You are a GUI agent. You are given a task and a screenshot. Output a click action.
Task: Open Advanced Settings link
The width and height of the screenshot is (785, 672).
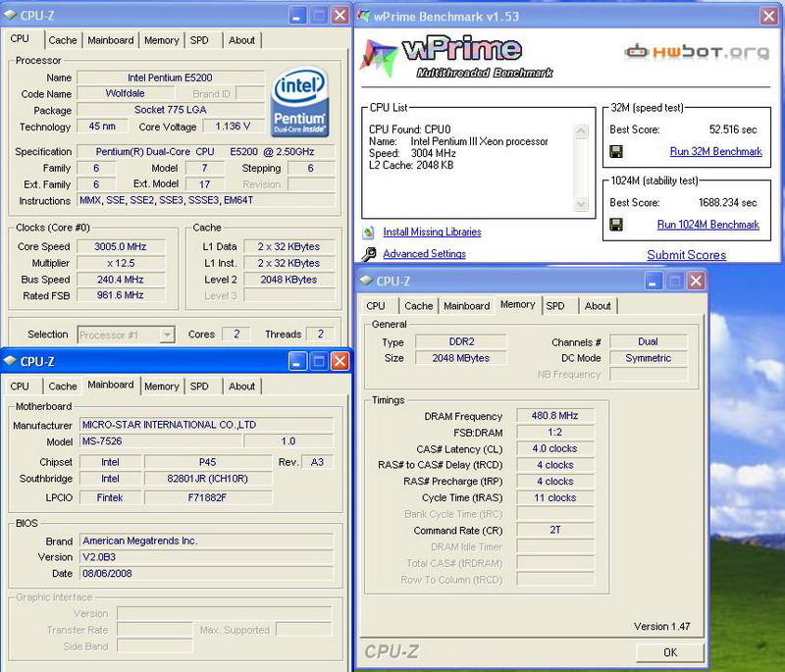(x=425, y=254)
